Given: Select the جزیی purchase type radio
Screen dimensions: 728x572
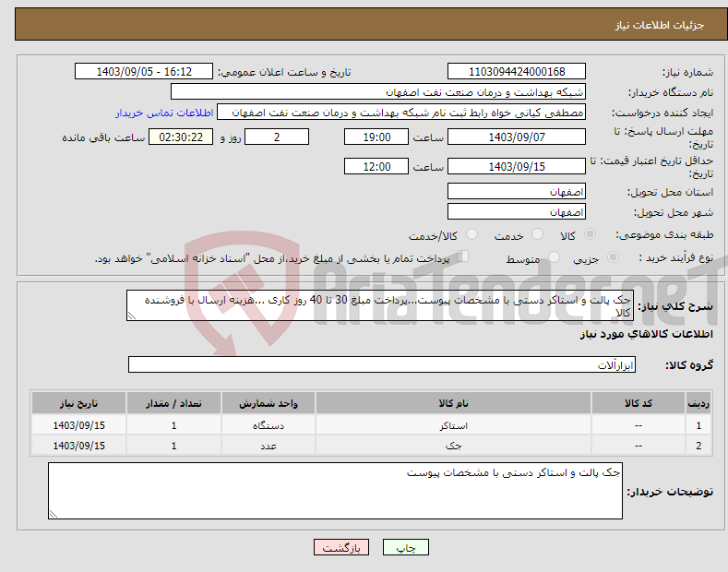Looking at the screenshot, I should click(x=613, y=256).
